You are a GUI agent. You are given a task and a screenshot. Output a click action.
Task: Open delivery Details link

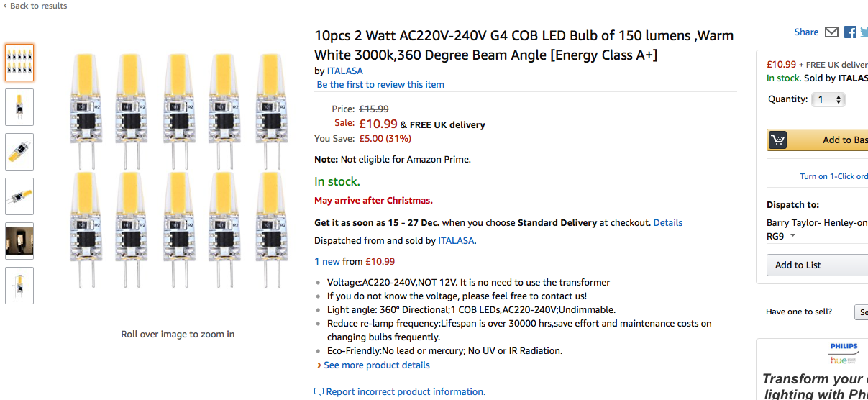click(x=668, y=223)
